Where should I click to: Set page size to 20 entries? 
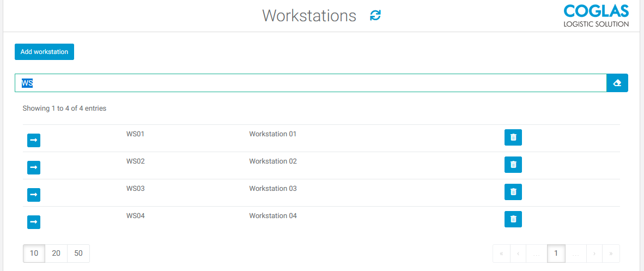(56, 254)
